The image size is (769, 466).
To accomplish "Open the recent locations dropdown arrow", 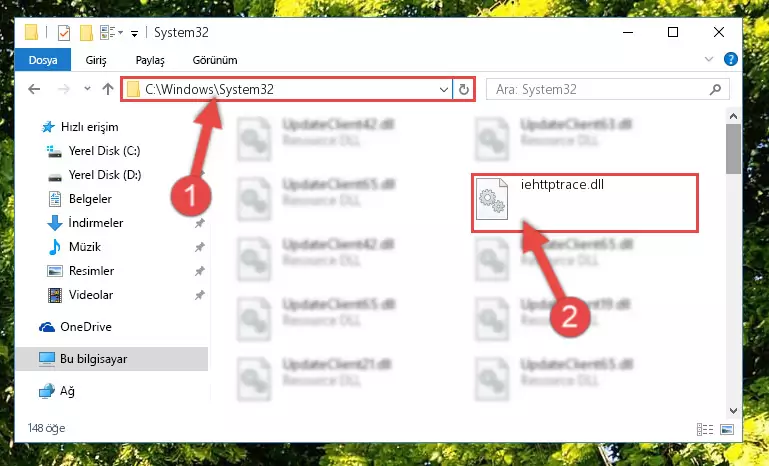I will pyautogui.click(x=87, y=89).
